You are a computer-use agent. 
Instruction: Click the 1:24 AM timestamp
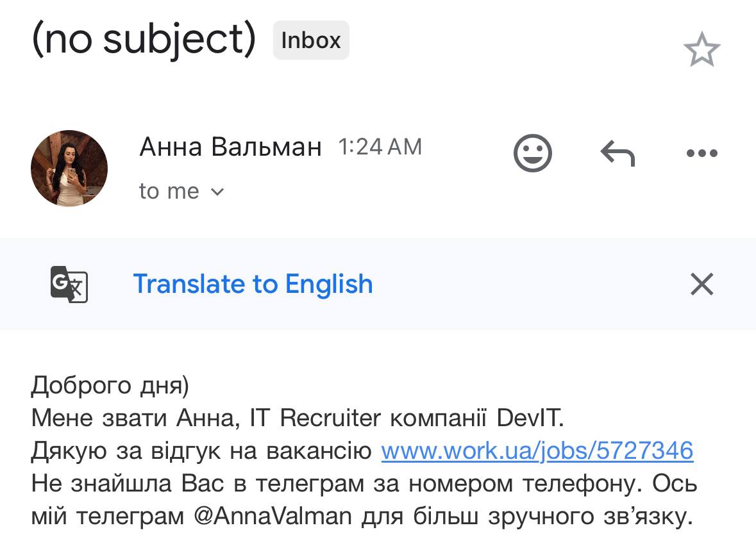pos(380,147)
